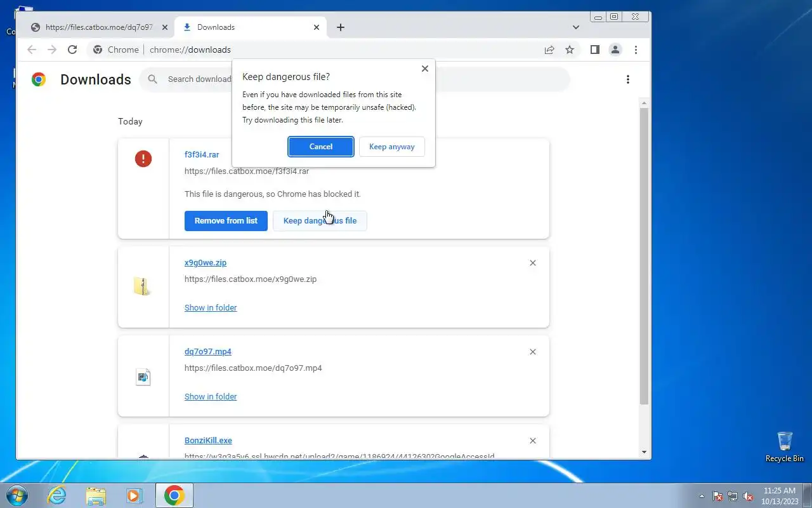Viewport: 812px width, 508px height.
Task: Click Remove from list button
Action: 226,221
